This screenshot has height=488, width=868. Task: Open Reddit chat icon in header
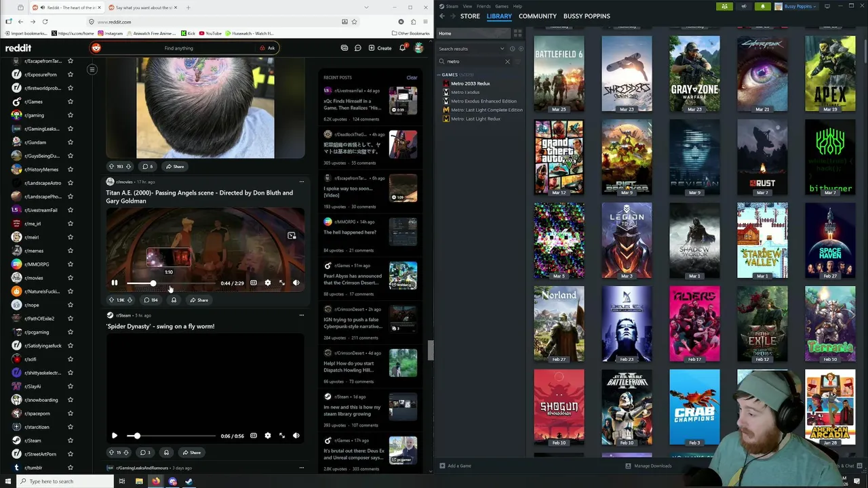358,48
